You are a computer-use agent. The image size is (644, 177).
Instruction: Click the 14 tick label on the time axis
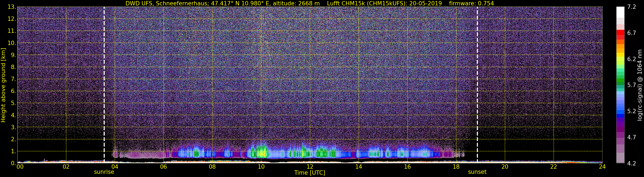click(x=358, y=167)
